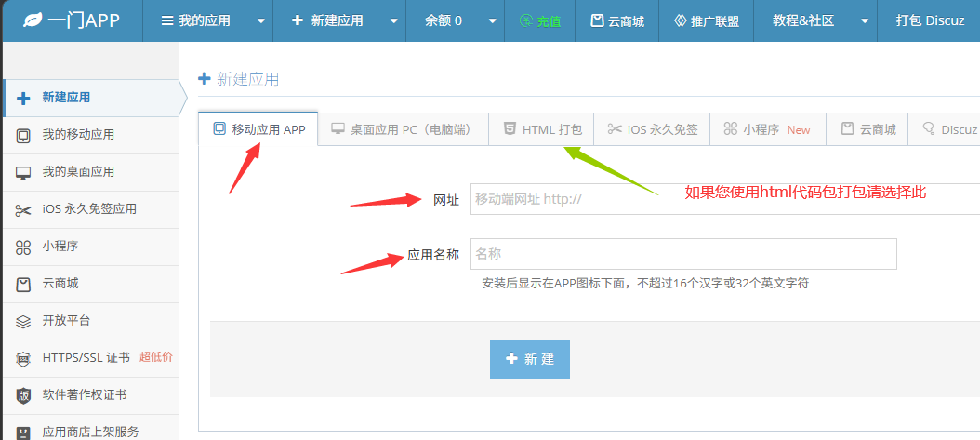Click the green 充值 recharge link
Image resolution: width=980 pixels, height=440 pixels.
tap(540, 20)
